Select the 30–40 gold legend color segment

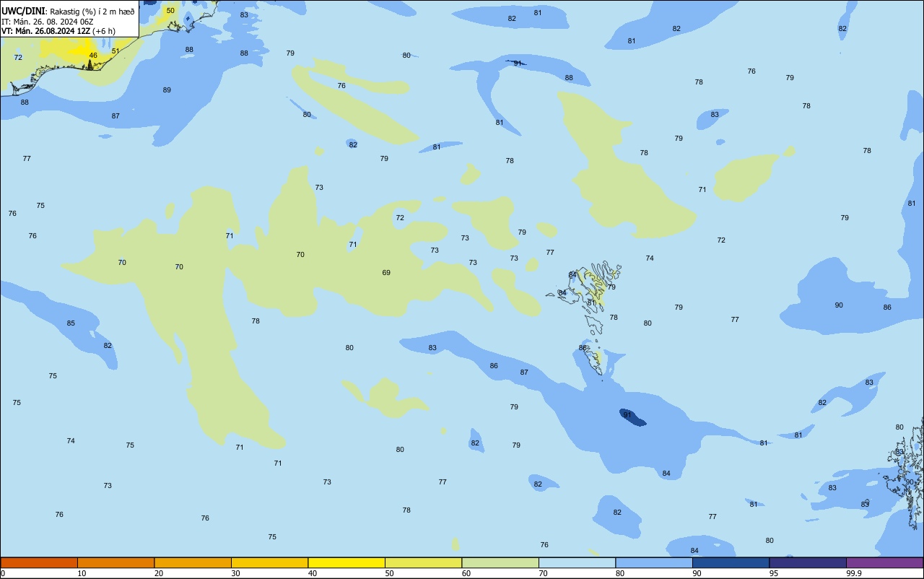(x=269, y=562)
